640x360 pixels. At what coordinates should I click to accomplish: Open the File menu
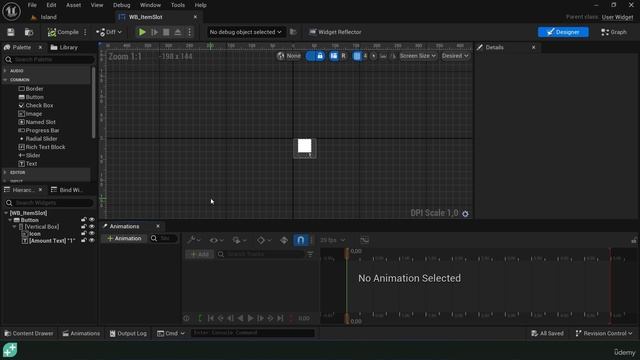32,5
